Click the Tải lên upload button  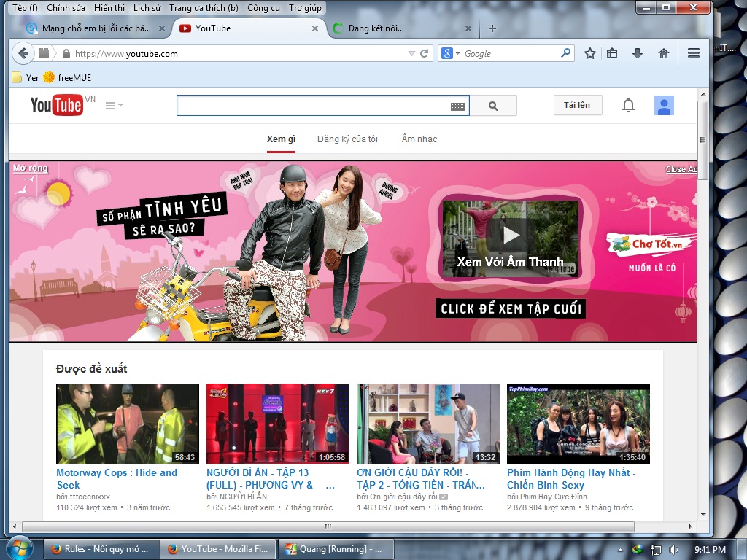point(578,105)
